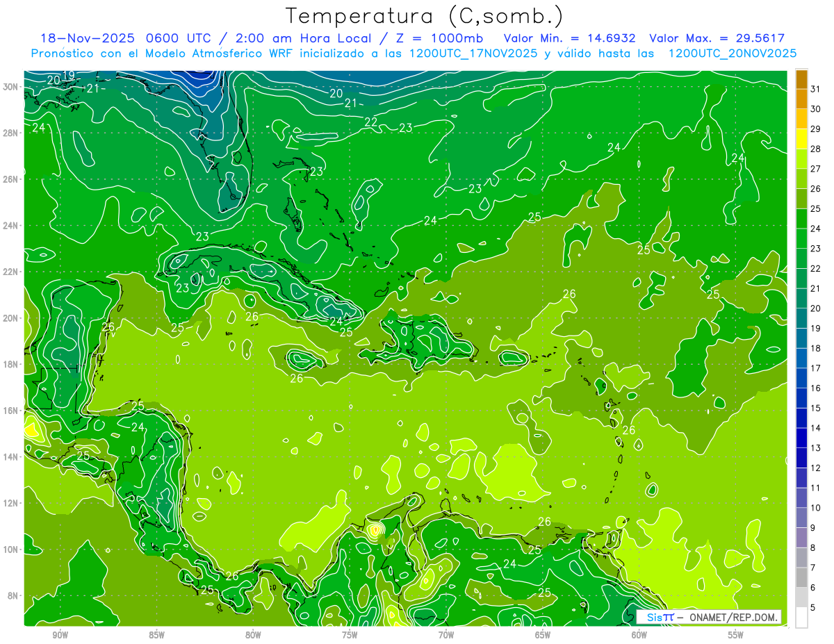Click the color scale label 15
The image size is (834, 644).
pyautogui.click(x=815, y=408)
